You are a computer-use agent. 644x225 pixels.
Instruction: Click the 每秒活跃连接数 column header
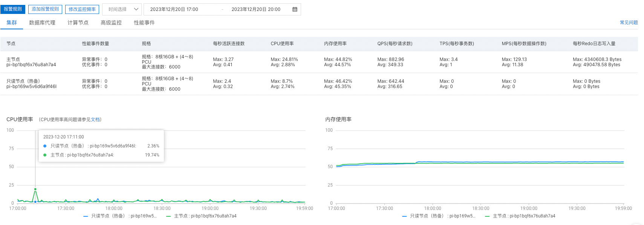[229, 44]
